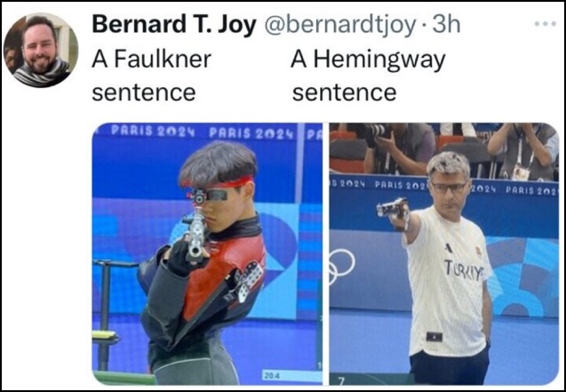The image size is (566, 392).
Task: Click the black patch on shirt hem
Action: click(x=434, y=336)
